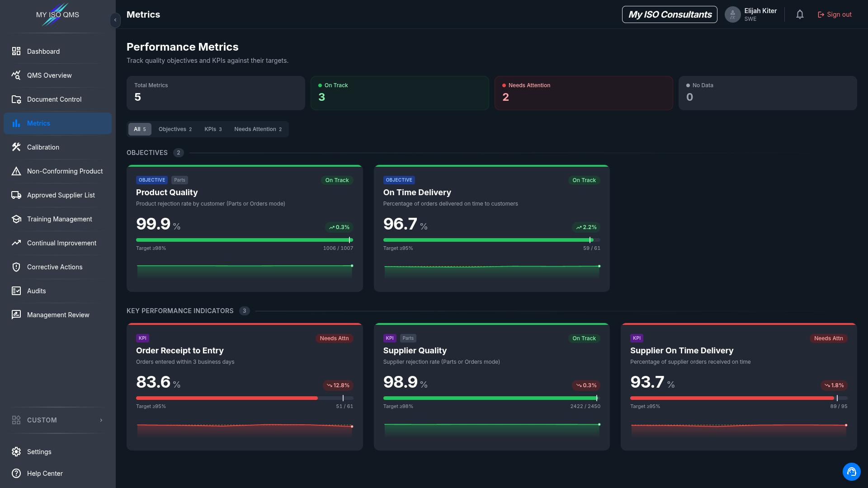Click the Product Quality progress bar
Viewport: 868px width, 488px height.
click(245, 240)
